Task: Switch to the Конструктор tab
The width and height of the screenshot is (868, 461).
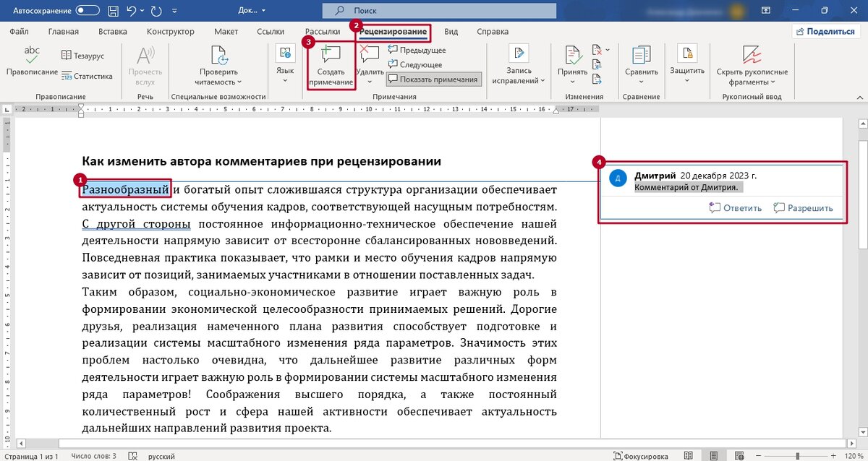Action: 171,32
